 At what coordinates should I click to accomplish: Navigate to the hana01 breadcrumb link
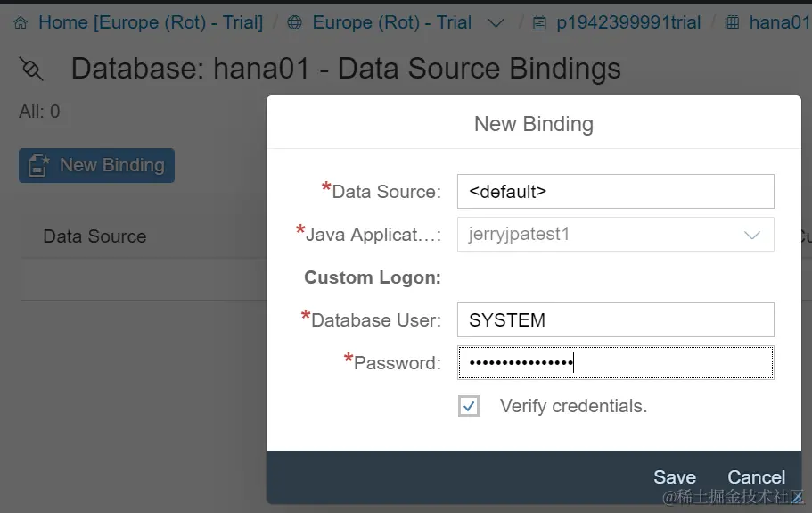(x=779, y=23)
